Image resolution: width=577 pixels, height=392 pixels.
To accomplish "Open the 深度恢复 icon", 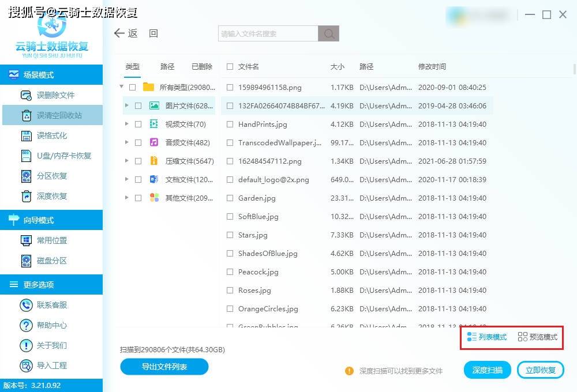I will [26, 196].
